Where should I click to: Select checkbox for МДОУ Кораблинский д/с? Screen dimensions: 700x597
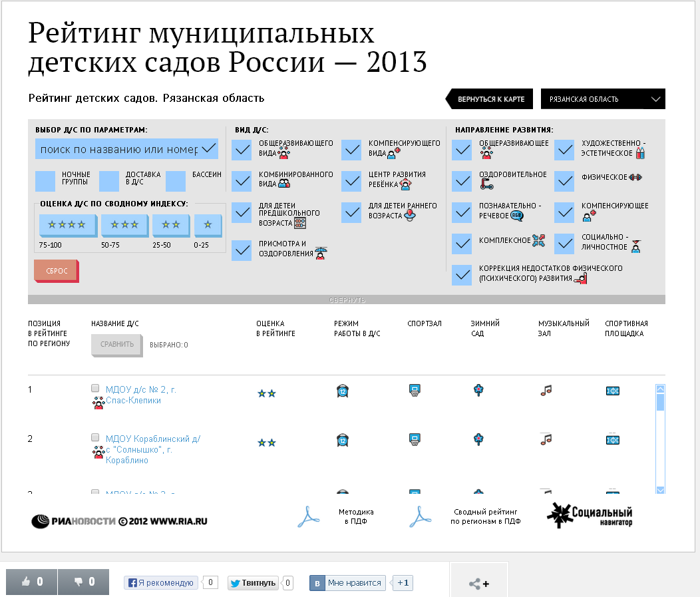[x=95, y=437]
